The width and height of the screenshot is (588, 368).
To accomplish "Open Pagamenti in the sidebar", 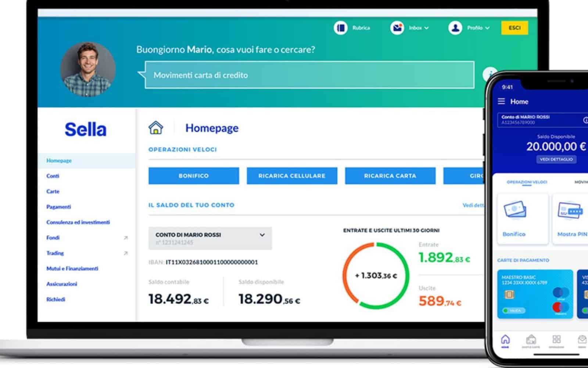I will (x=58, y=207).
